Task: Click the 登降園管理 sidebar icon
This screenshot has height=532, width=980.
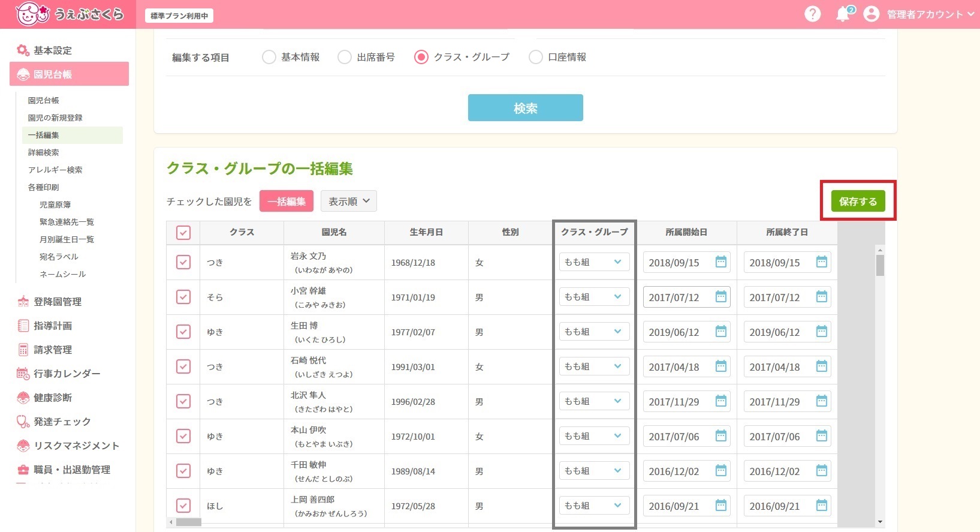Action: point(23,302)
